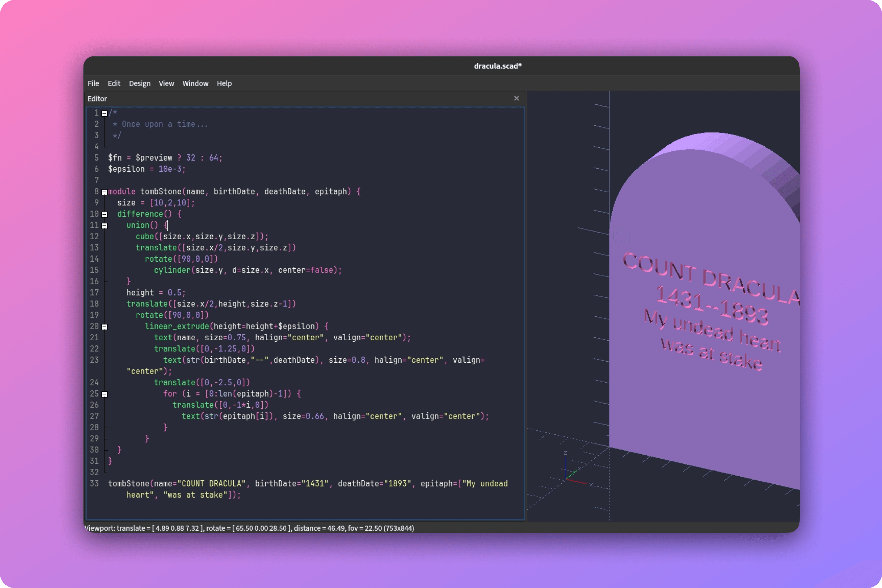Open the Help menu
The width and height of the screenshot is (882, 588).
click(x=224, y=83)
